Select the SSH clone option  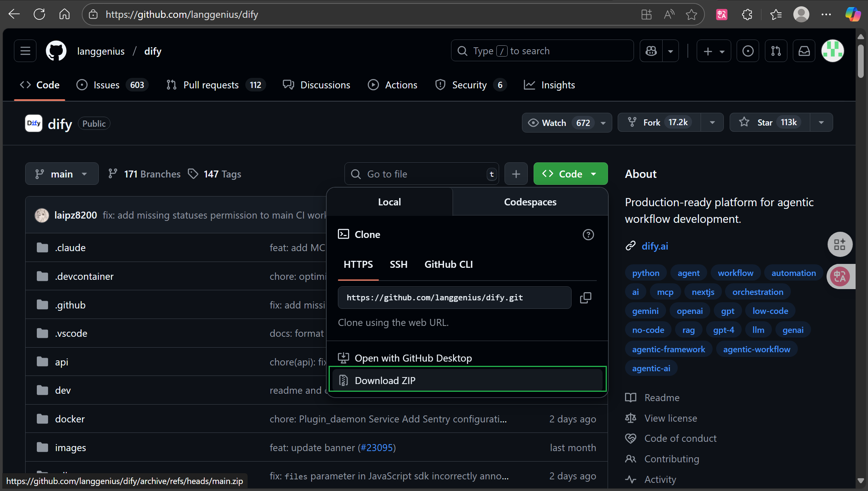[x=398, y=265]
